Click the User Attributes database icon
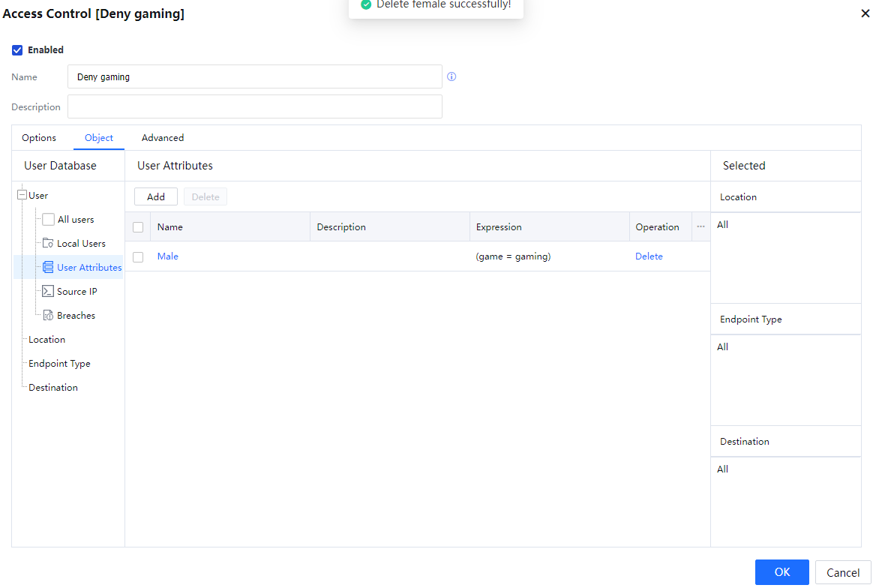The image size is (885, 588). click(48, 267)
